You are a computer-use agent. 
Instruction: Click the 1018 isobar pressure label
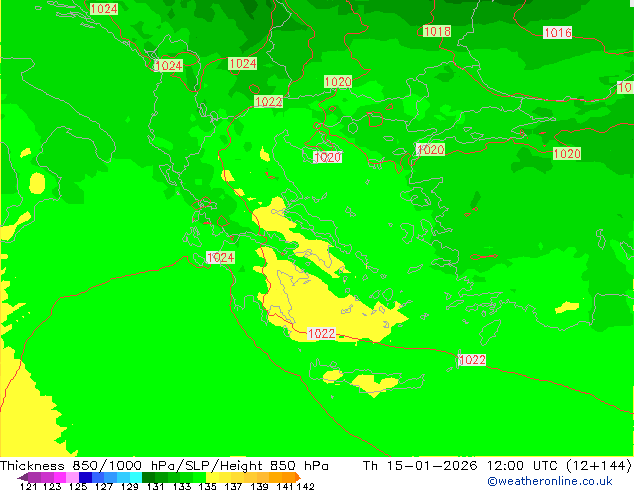[x=437, y=31]
